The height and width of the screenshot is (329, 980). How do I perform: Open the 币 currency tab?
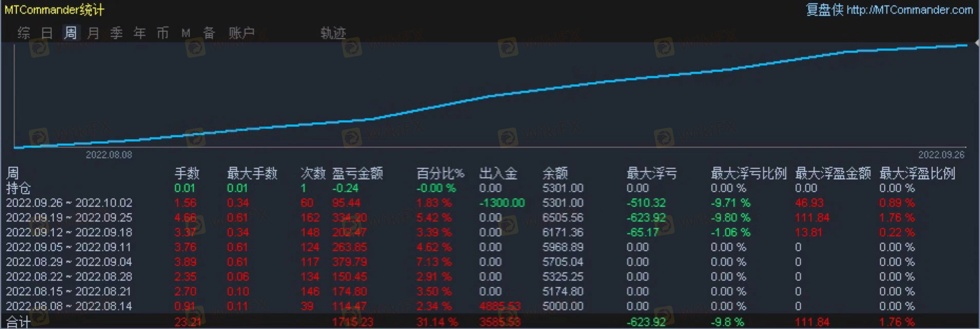[x=163, y=33]
